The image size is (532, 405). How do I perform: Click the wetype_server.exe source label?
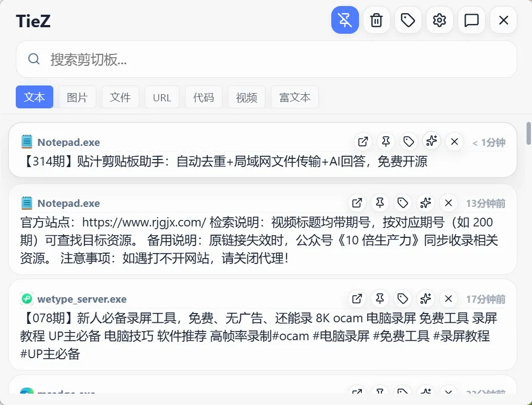(82, 299)
